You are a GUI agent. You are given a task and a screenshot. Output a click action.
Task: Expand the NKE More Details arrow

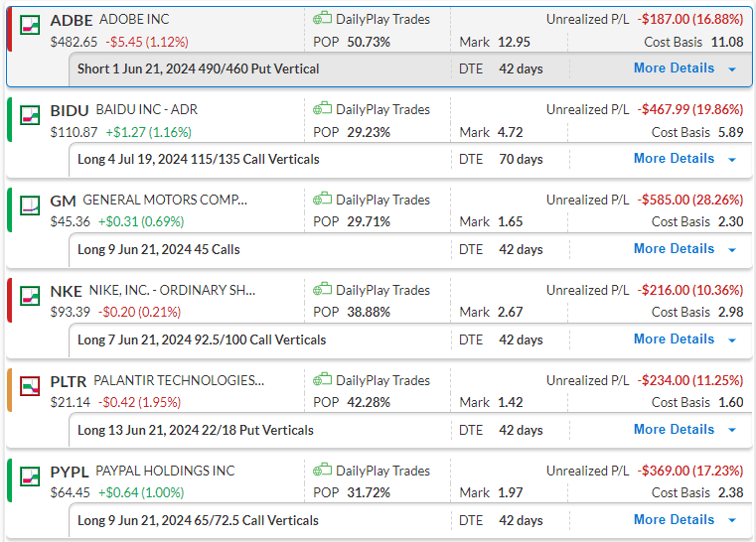click(x=732, y=340)
